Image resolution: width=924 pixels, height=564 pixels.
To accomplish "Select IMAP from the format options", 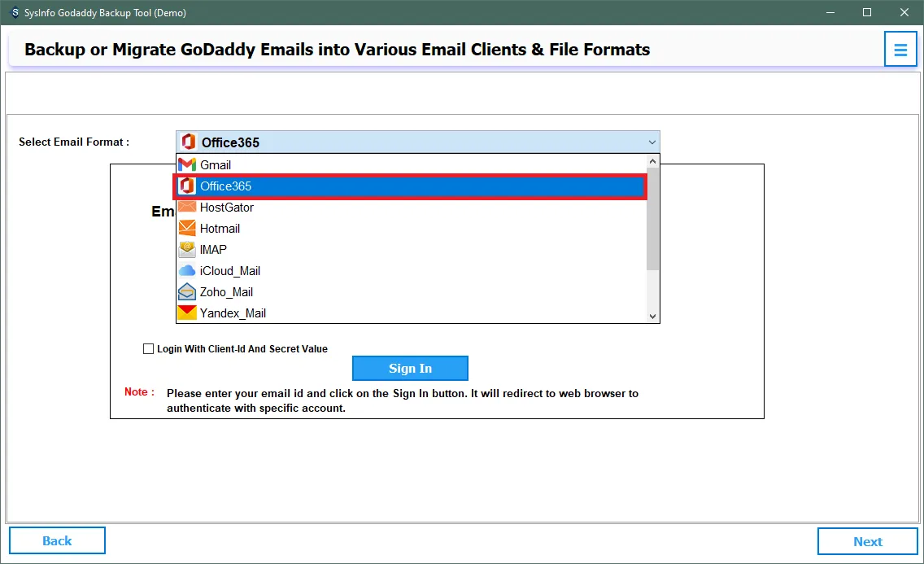I will [412, 250].
